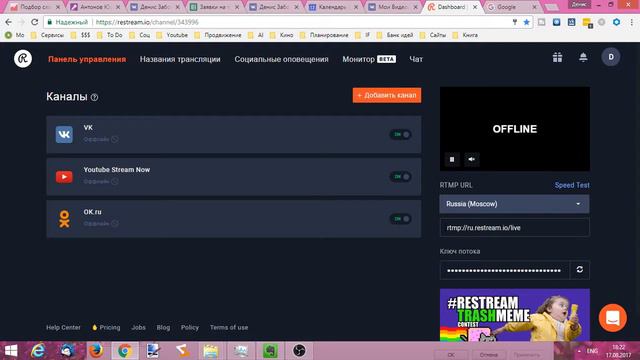Screen dimensions: 640x360
Task: Open the gift box rewards icon
Action: coord(557,58)
